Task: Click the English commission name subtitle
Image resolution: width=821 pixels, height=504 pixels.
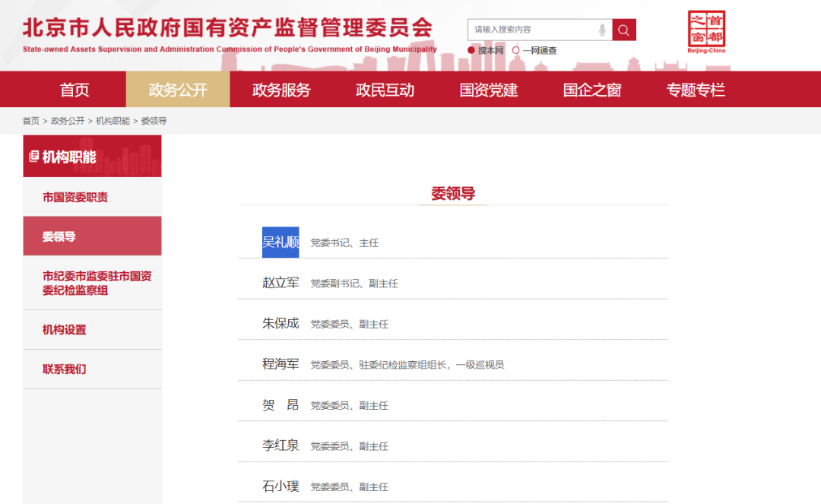Action: click(x=230, y=49)
